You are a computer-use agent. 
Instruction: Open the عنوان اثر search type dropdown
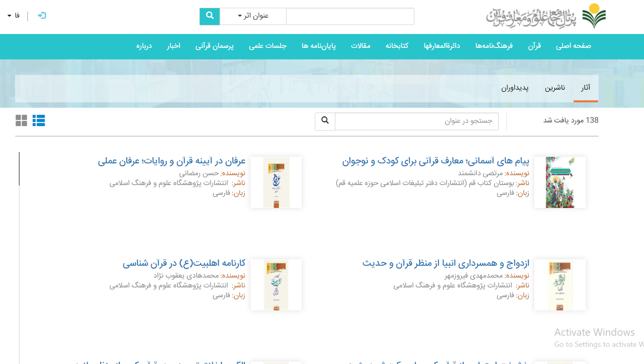pos(253,16)
